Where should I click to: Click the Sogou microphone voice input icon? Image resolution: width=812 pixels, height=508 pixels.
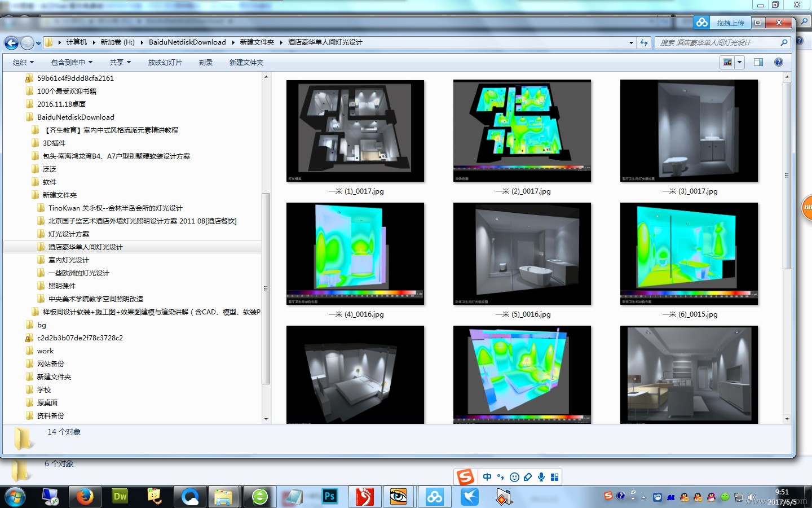(x=541, y=477)
